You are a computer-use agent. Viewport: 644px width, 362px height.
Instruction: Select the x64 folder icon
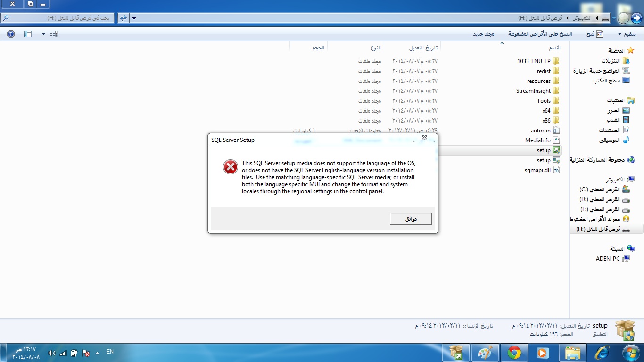click(x=556, y=110)
